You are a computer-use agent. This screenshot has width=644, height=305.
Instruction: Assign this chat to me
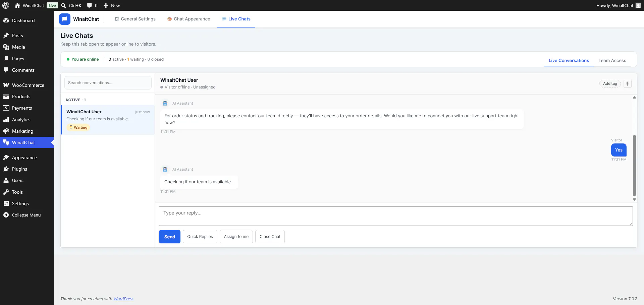click(x=236, y=237)
